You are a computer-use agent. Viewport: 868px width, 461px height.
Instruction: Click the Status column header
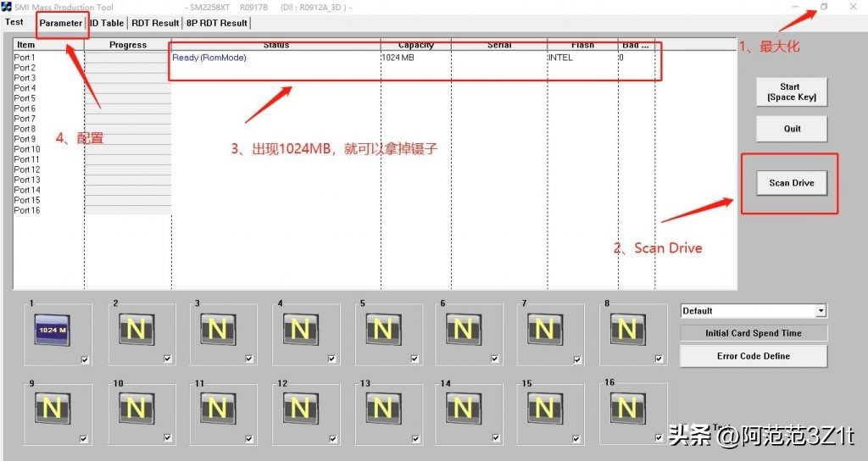tap(276, 45)
